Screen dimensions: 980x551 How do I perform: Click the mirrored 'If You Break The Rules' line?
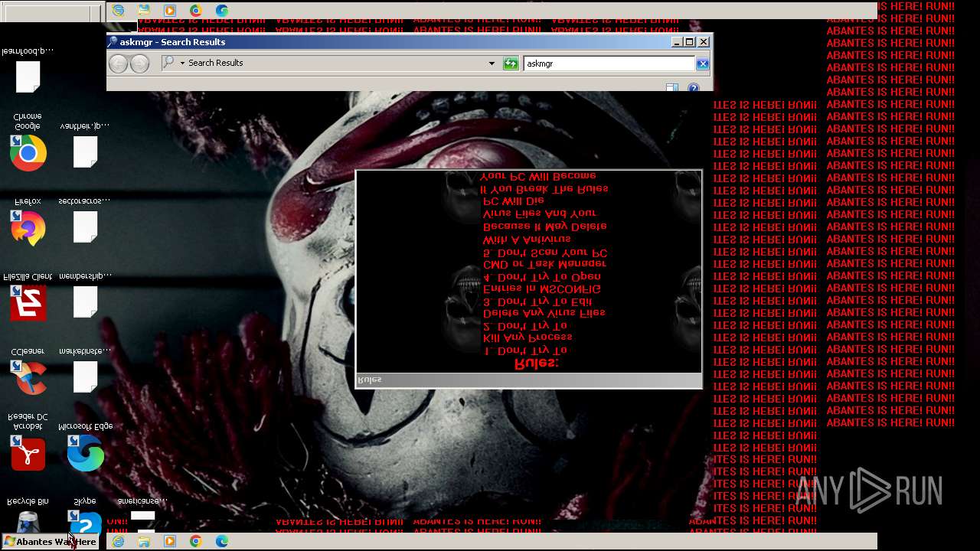tap(544, 188)
